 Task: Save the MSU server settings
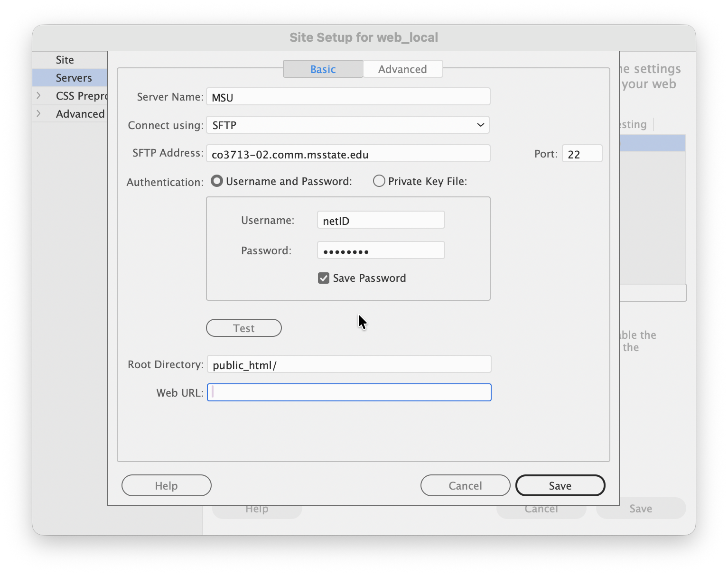tap(560, 485)
